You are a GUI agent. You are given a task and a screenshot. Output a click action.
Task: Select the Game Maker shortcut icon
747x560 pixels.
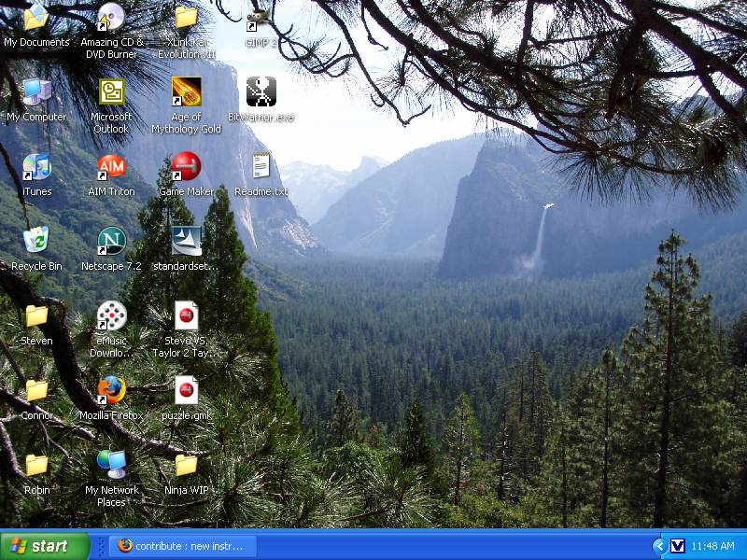coord(186,166)
